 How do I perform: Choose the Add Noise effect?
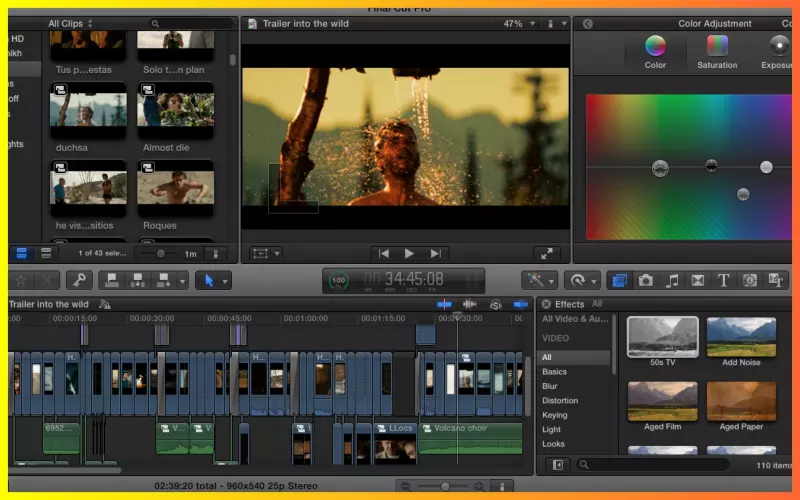pyautogui.click(x=741, y=337)
